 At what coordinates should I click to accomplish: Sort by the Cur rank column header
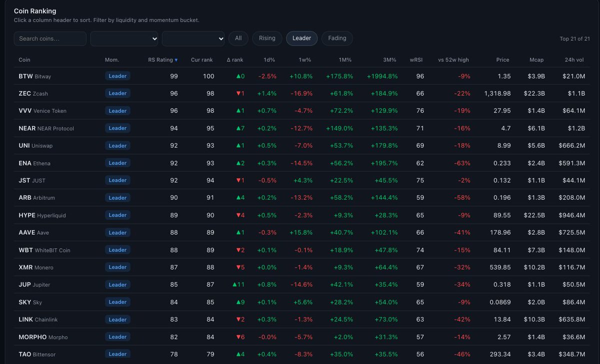pyautogui.click(x=202, y=60)
